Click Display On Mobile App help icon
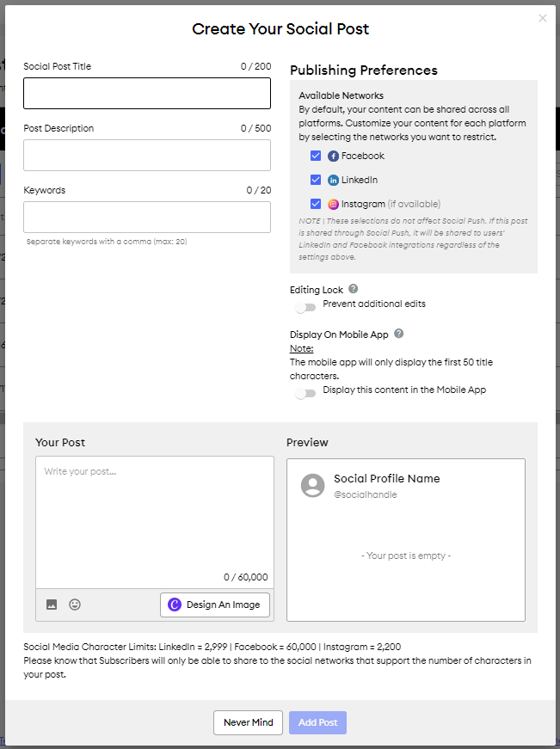 [399, 334]
